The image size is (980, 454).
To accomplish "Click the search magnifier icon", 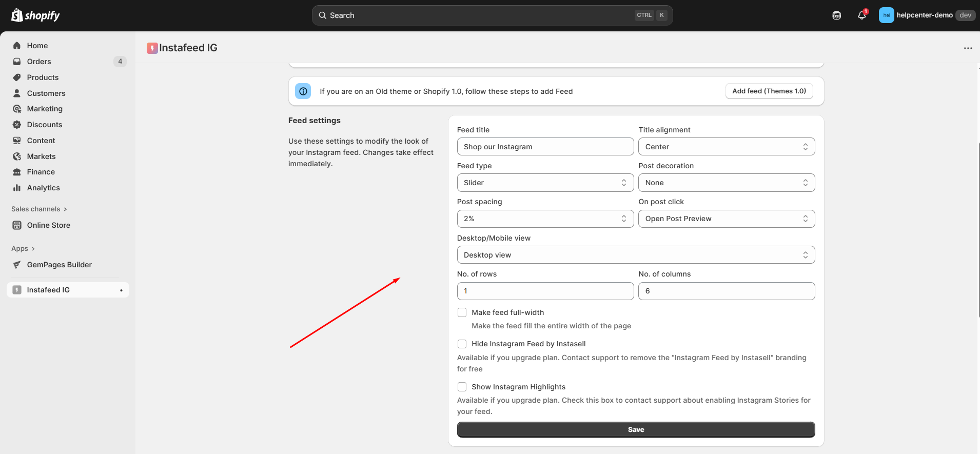I will [x=323, y=15].
